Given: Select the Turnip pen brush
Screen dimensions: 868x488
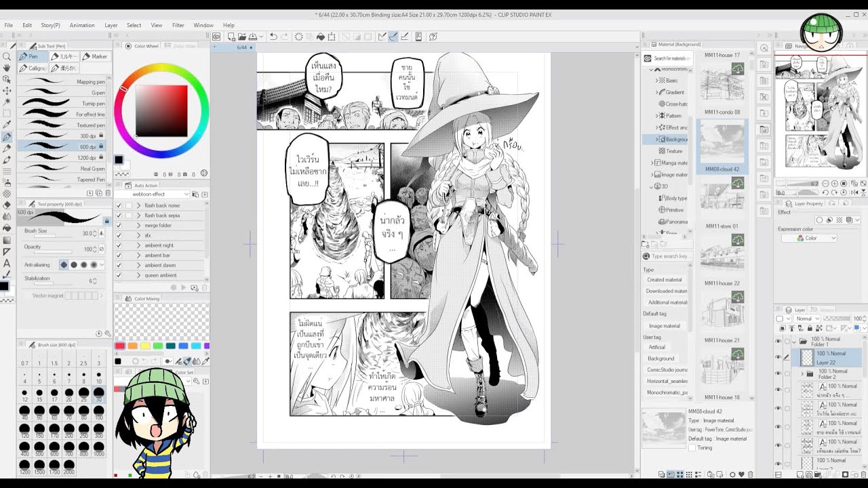Looking at the screenshot, I should (63, 104).
